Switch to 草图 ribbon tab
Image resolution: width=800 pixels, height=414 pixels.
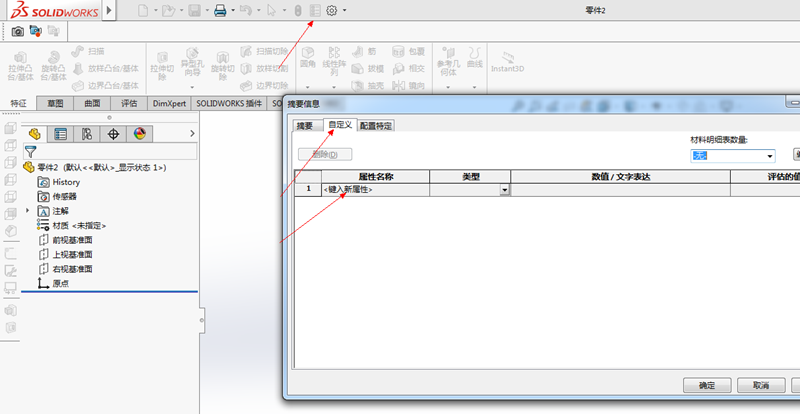coord(55,103)
